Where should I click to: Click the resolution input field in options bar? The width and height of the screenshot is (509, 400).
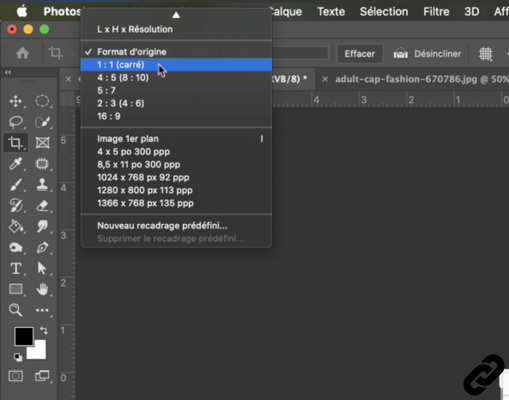point(301,53)
